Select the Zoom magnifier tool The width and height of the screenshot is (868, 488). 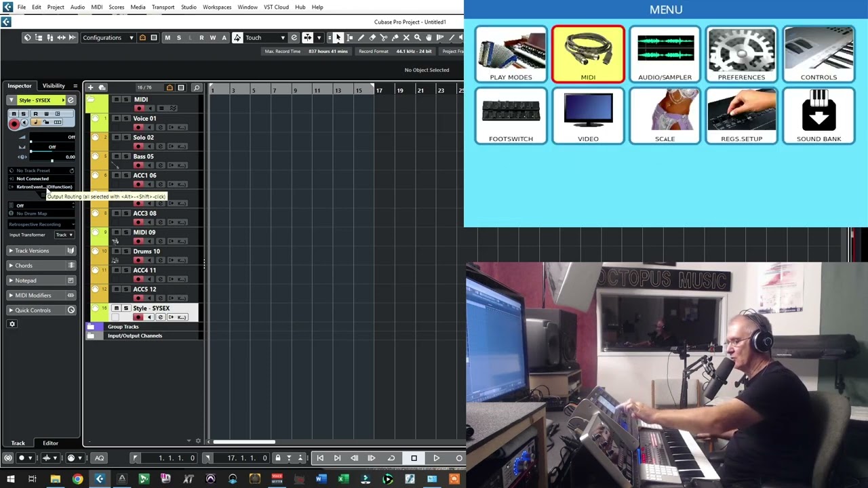pyautogui.click(x=418, y=37)
